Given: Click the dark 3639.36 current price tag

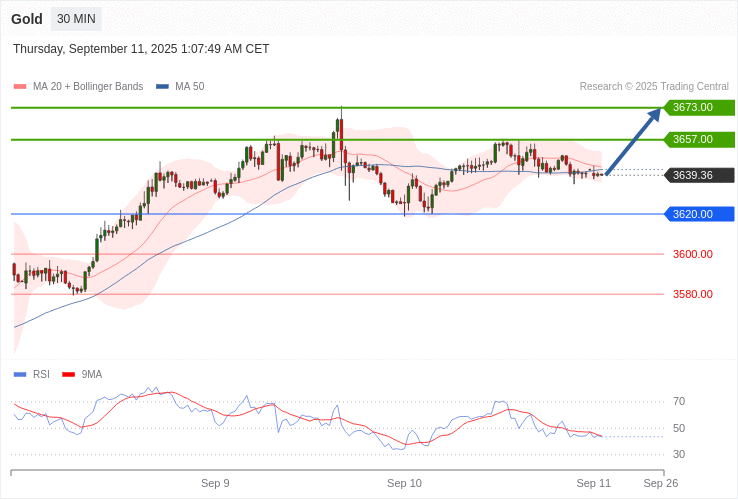Looking at the screenshot, I should point(699,176).
